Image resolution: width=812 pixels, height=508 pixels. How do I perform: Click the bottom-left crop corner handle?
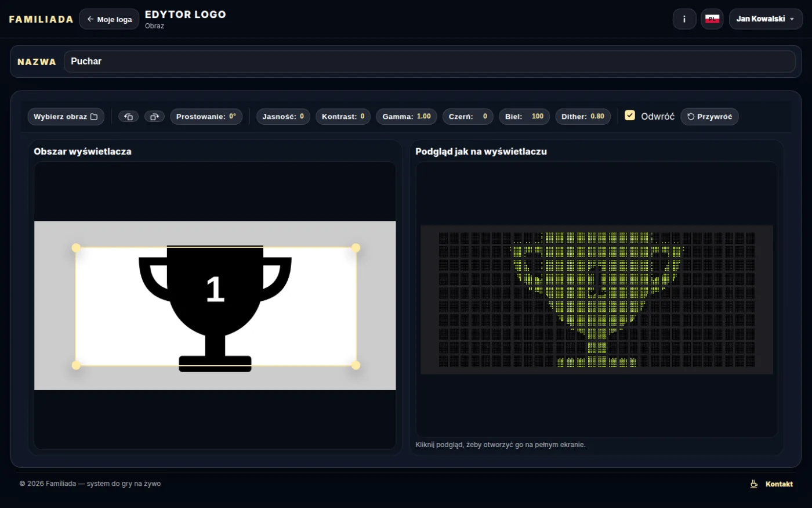(76, 365)
